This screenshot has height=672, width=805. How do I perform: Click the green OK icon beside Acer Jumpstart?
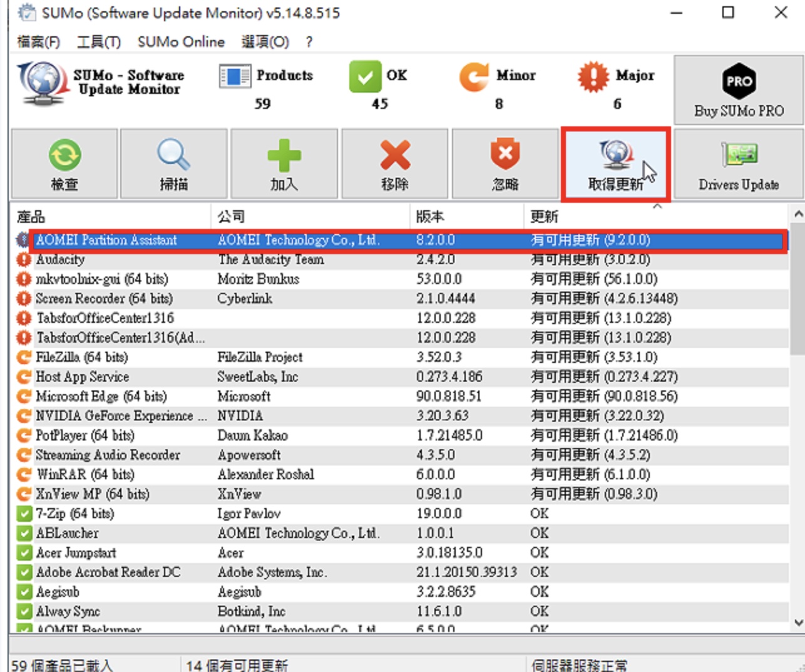coord(24,552)
